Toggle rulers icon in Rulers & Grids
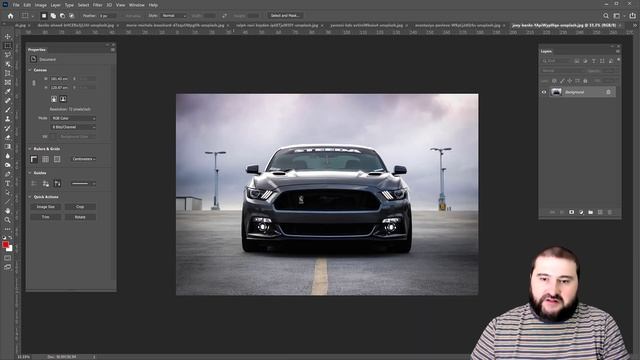Viewport: 640px width, 360px height. 34,159
